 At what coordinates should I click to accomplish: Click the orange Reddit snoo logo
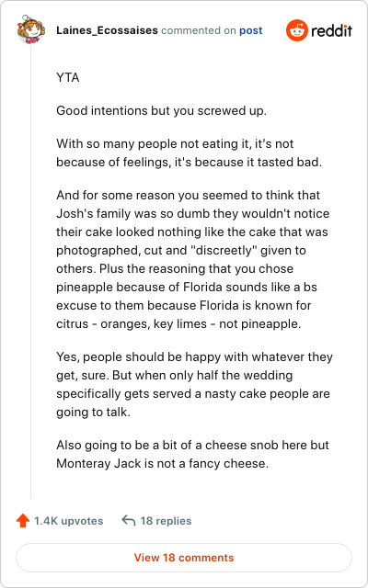296,30
